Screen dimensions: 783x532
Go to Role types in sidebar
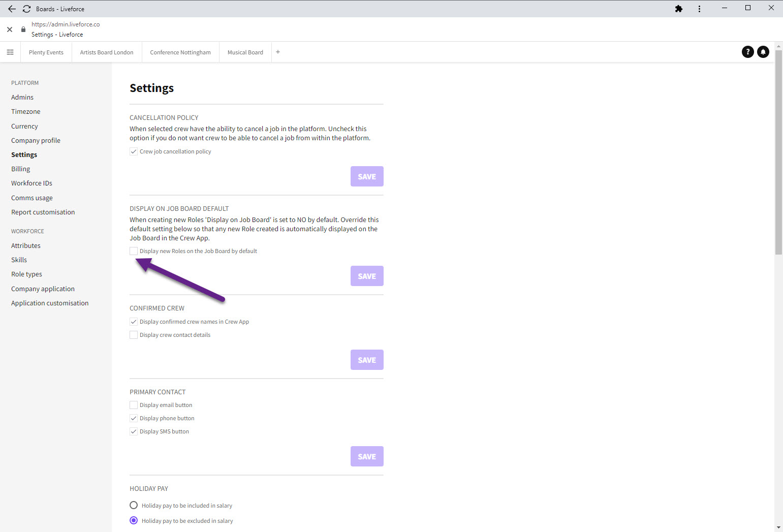pos(26,274)
